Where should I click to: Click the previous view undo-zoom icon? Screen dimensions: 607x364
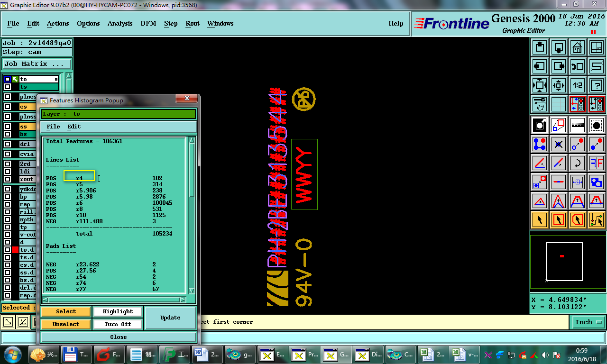point(578,66)
